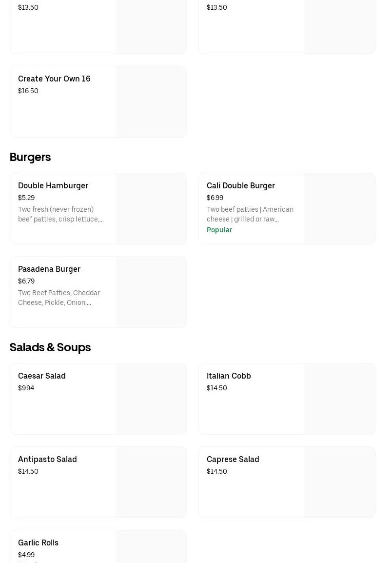392x563 pixels.
Task: Click the Pasadena Burger description text
Action: pyautogui.click(x=59, y=298)
